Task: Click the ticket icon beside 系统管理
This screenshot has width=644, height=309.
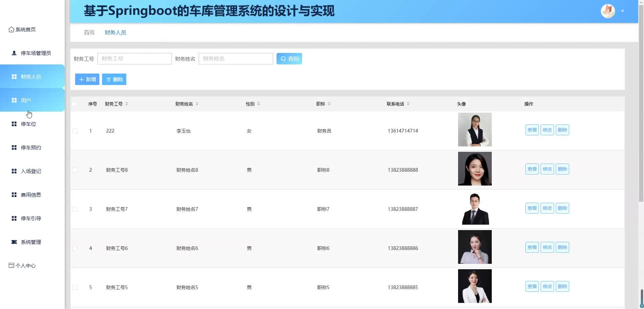Action: (14, 242)
